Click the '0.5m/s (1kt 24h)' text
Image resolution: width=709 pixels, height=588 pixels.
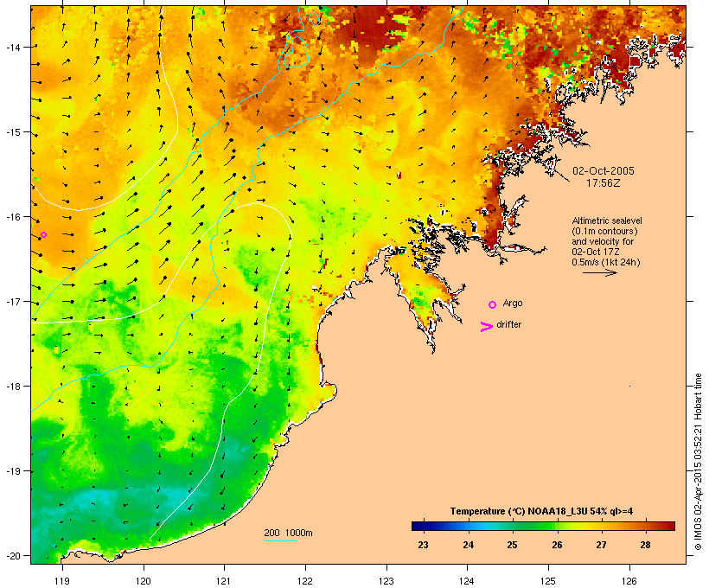[x=606, y=262]
